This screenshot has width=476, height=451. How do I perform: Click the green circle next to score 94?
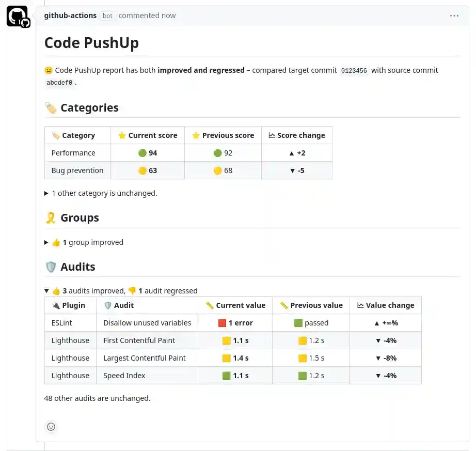click(142, 153)
